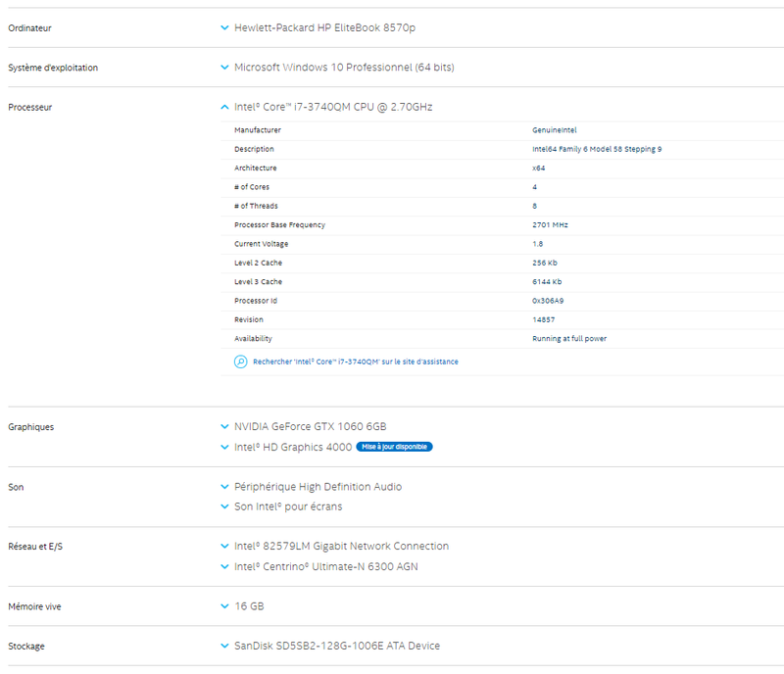Screen dimensions: 784x674
Task: Select the 'x64' architecture value
Action: coord(538,168)
